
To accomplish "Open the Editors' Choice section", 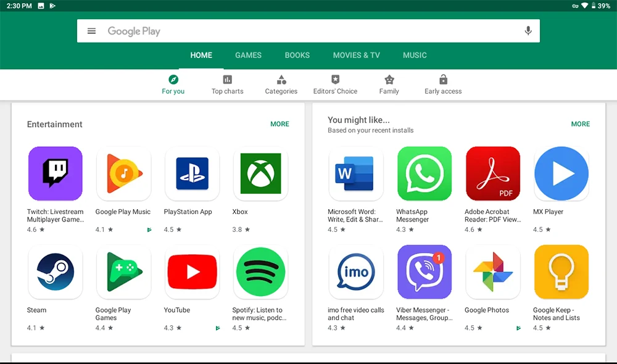I will (x=335, y=85).
